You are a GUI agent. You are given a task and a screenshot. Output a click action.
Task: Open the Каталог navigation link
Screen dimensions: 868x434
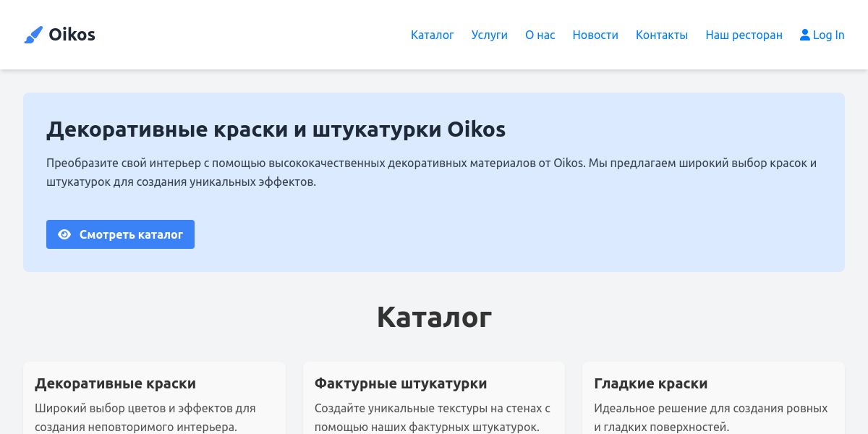(x=433, y=35)
